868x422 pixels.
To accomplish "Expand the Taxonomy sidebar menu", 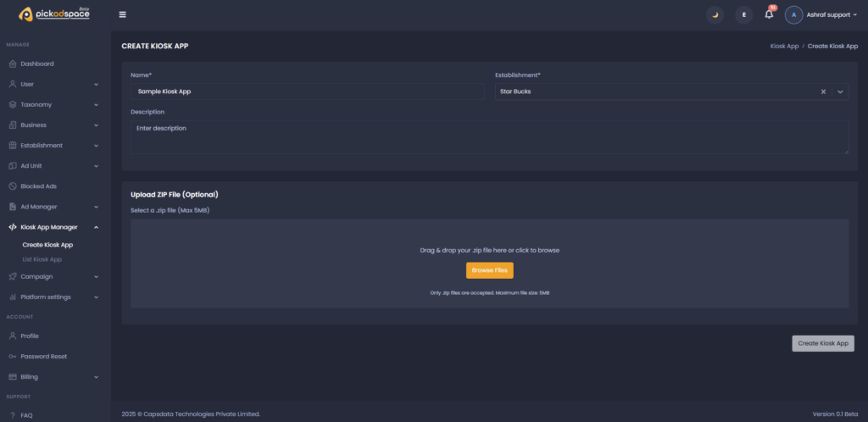I will pyautogui.click(x=96, y=104).
